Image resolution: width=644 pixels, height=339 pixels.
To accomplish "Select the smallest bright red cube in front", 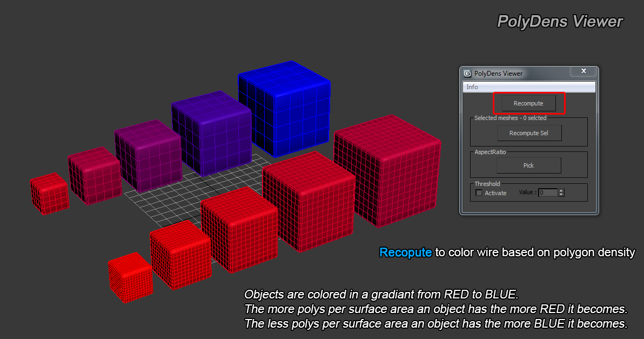I will (x=130, y=277).
